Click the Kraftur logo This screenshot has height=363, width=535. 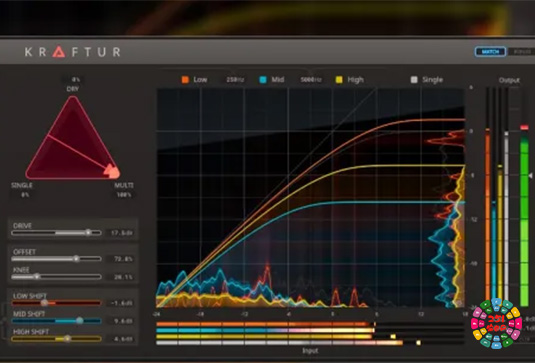point(72,52)
